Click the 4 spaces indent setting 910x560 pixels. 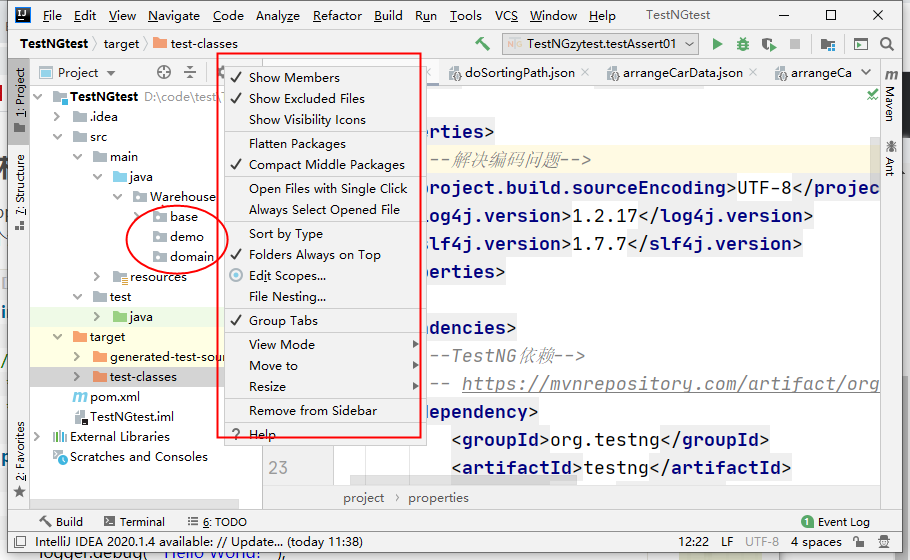[x=816, y=542]
